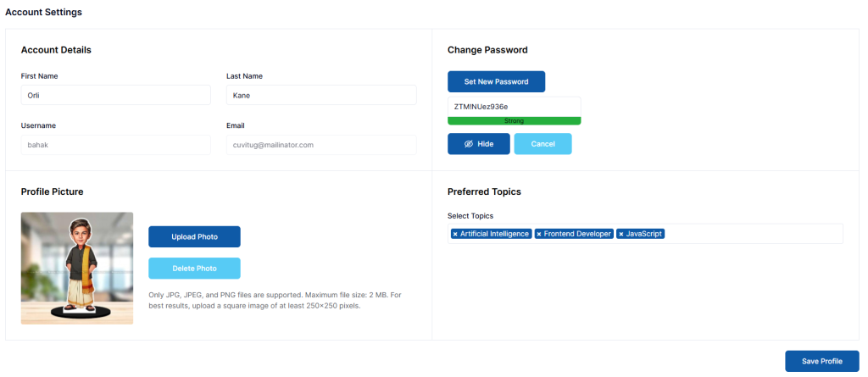The image size is (868, 377).
Task: Focus the First Name field containing Orli
Action: [115, 96]
